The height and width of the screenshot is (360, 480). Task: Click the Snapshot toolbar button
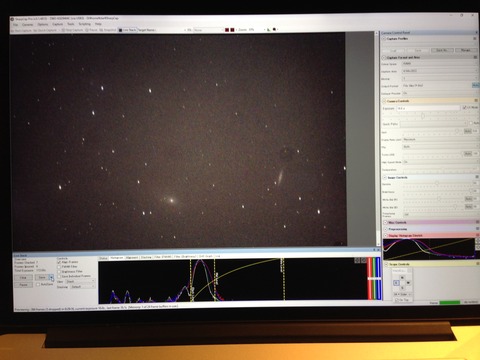tap(107, 30)
